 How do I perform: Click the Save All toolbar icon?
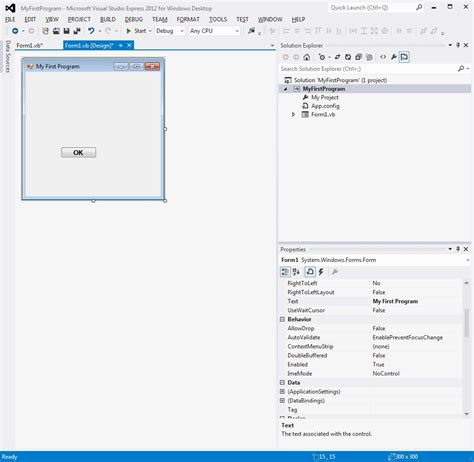pyautogui.click(x=77, y=31)
